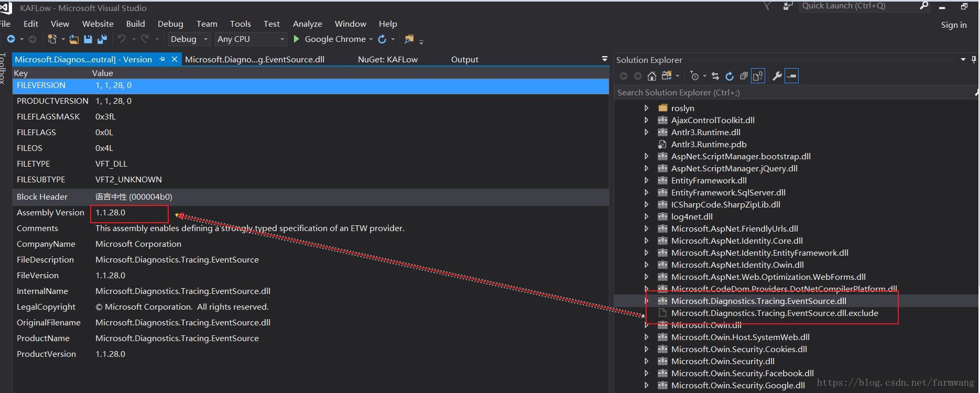Open the Build menu
This screenshot has height=393, width=980.
tap(135, 24)
